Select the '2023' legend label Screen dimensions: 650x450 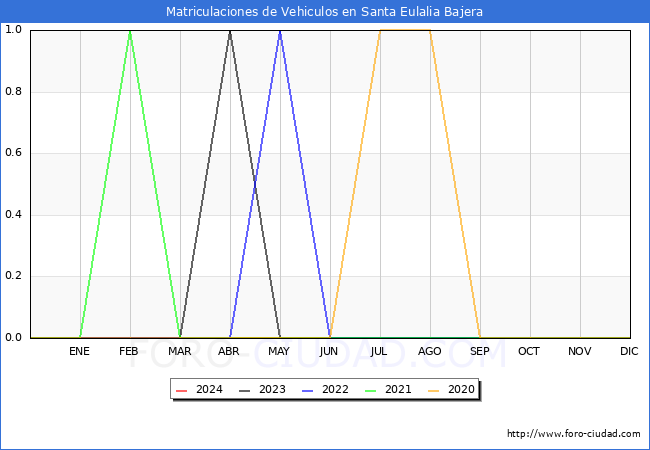click(x=272, y=390)
